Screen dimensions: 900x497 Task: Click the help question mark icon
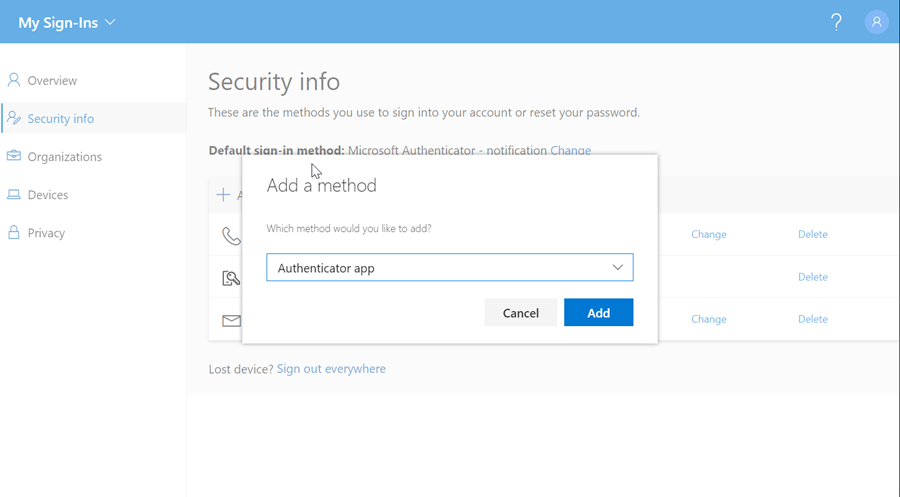836,22
